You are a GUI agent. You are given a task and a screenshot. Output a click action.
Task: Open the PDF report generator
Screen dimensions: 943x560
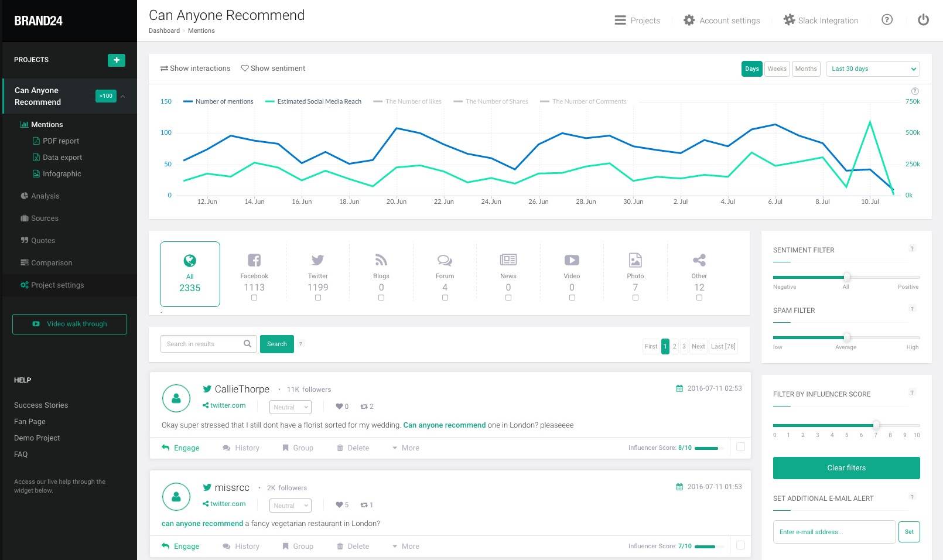pos(61,141)
